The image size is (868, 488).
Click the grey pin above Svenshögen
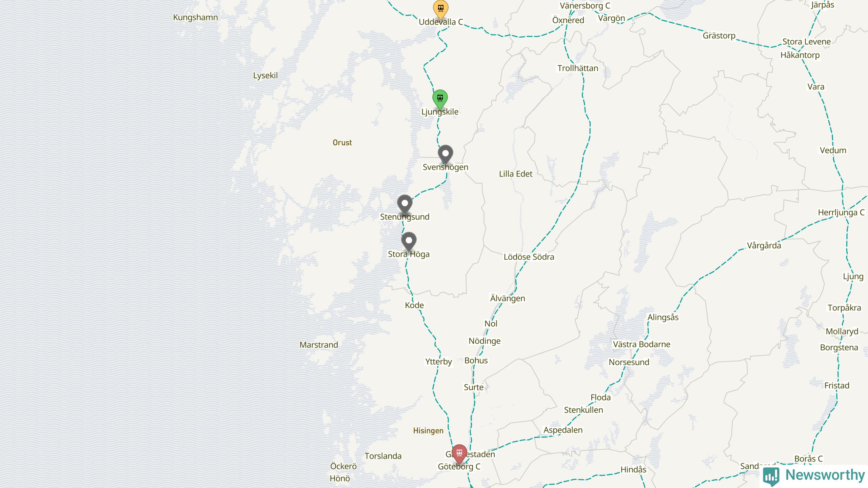pos(445,155)
